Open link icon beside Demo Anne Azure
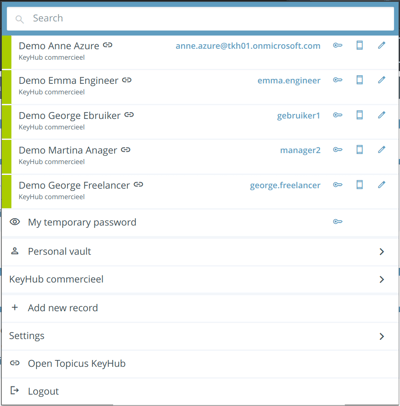 108,45
